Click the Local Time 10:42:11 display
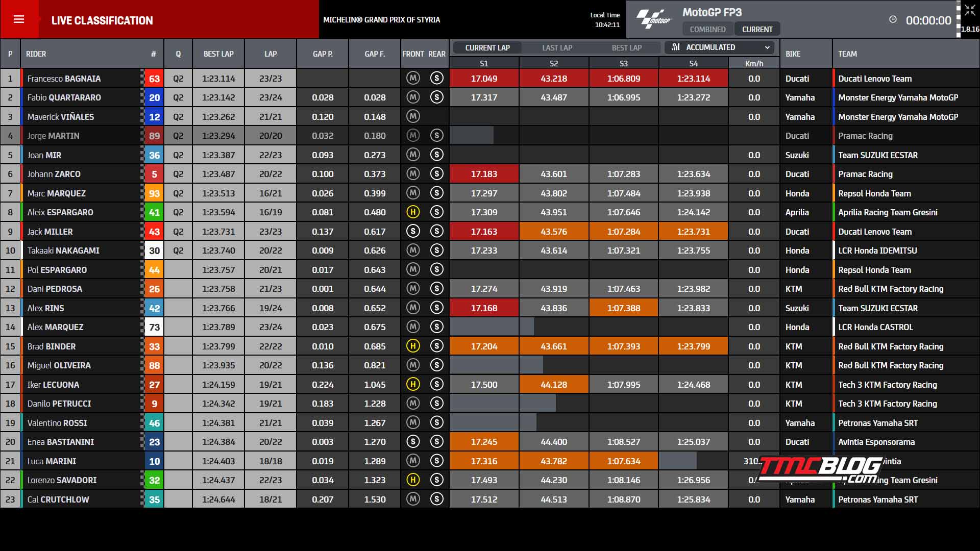The width and height of the screenshot is (980, 551). click(x=605, y=20)
